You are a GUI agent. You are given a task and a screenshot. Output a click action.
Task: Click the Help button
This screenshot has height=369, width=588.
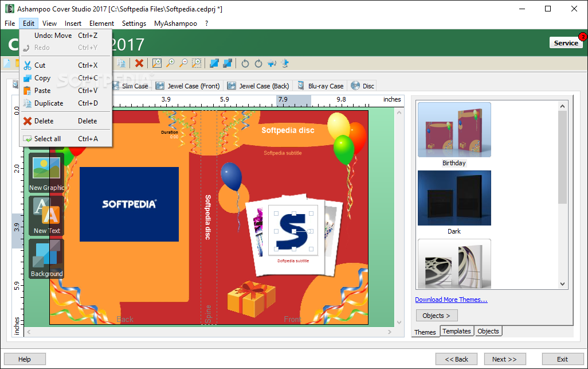coord(25,359)
